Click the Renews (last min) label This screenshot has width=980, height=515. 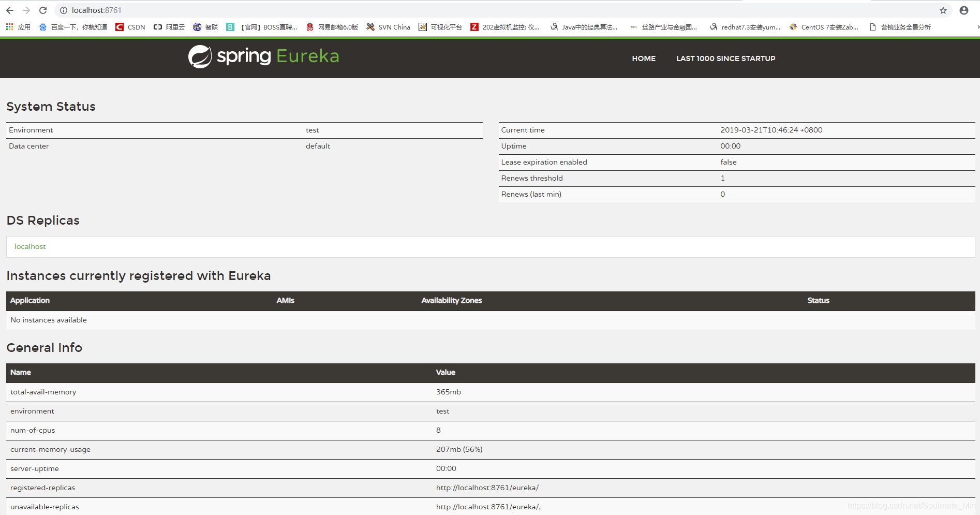tap(531, 194)
